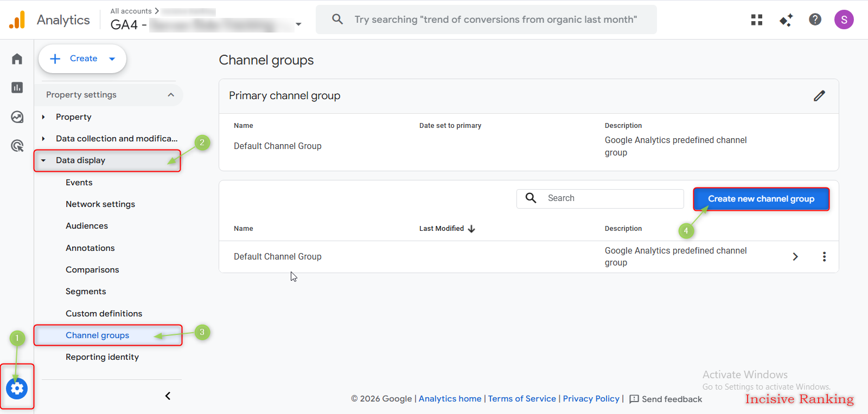Open the property selector dropdown arrow
Image resolution: width=868 pixels, height=414 pixels.
pyautogui.click(x=298, y=24)
